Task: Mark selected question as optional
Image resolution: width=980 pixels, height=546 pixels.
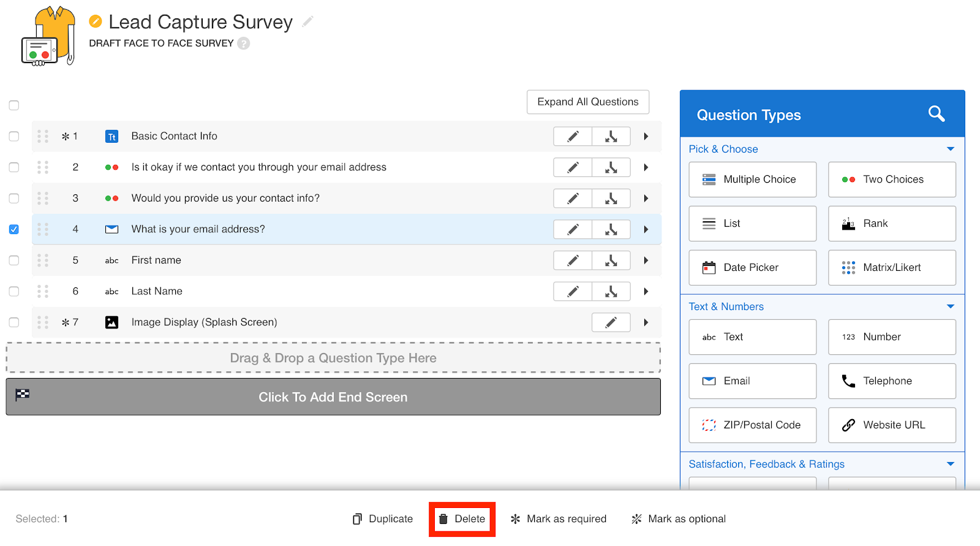Action: coord(679,519)
